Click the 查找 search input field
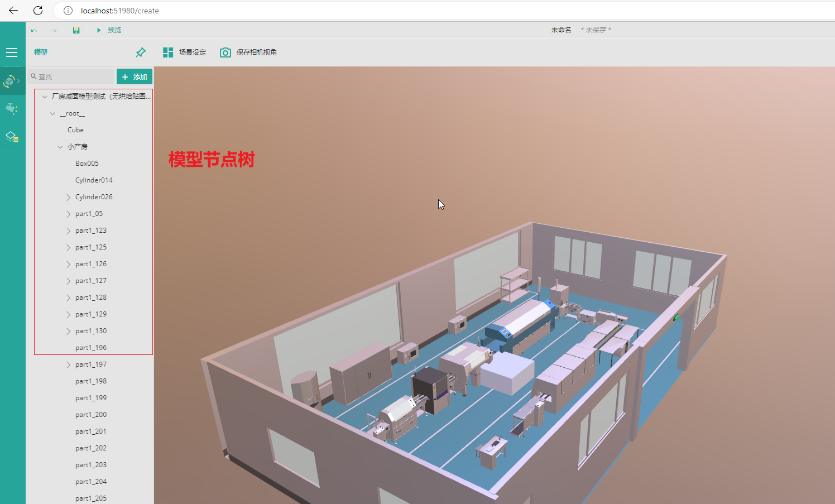This screenshot has height=504, width=835. (x=73, y=76)
